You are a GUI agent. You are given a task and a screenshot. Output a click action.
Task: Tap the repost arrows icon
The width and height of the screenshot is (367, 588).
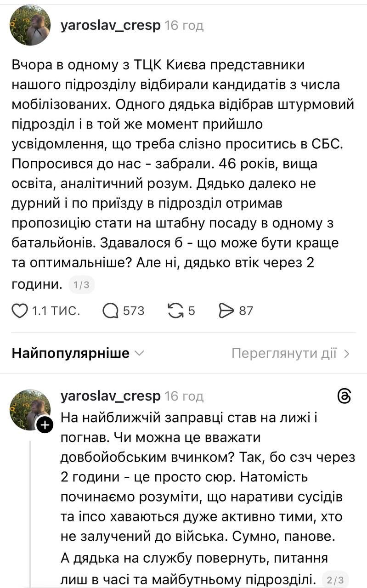coord(176,311)
